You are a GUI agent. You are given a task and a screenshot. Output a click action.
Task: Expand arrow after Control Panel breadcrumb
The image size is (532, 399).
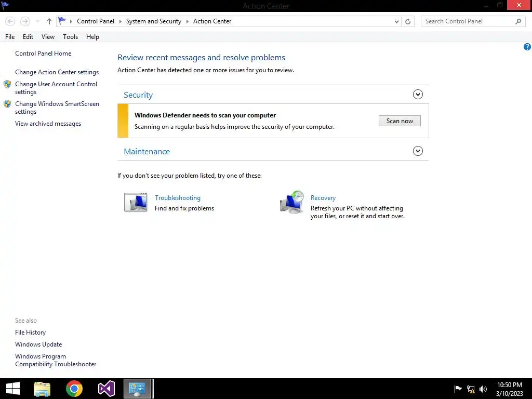click(x=120, y=21)
